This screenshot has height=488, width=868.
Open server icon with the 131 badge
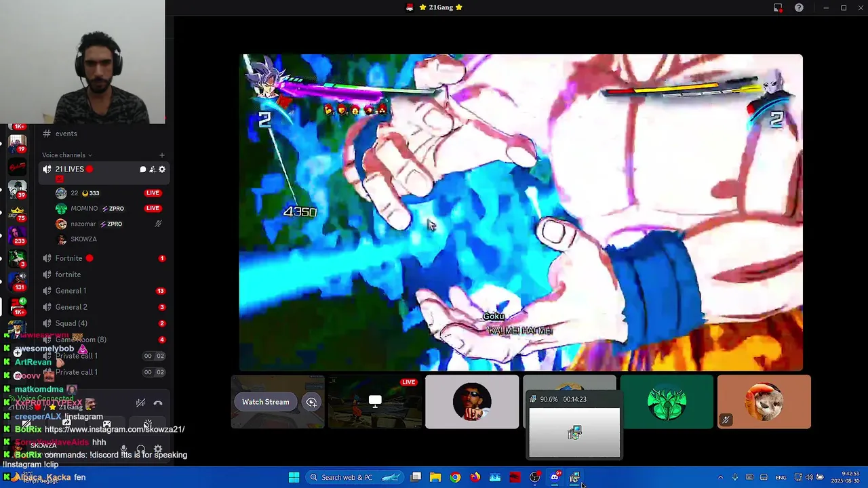click(x=17, y=281)
